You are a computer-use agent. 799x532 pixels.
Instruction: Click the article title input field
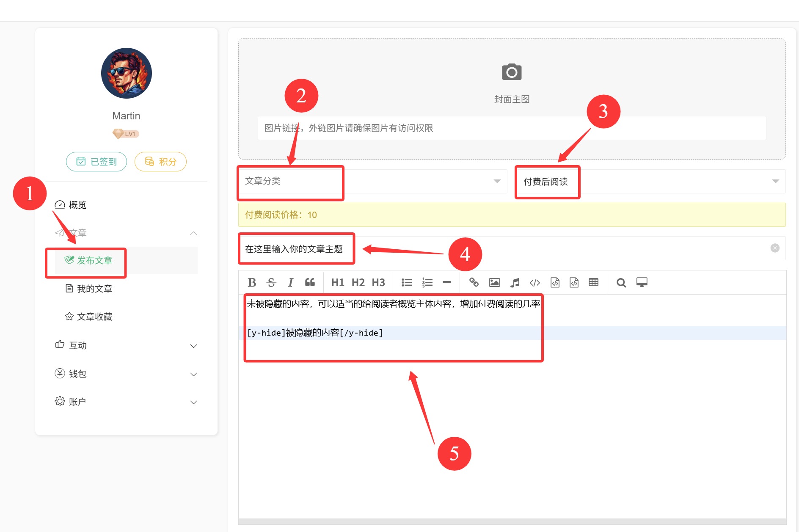pos(512,248)
